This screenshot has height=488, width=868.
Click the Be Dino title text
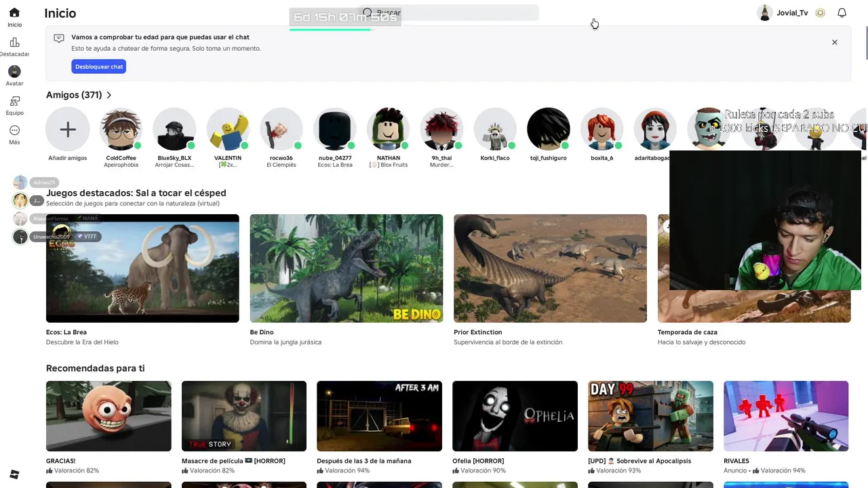(262, 332)
